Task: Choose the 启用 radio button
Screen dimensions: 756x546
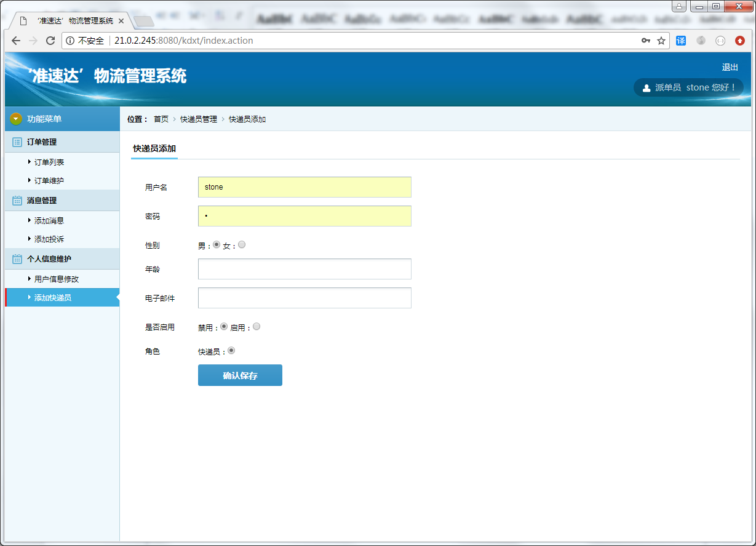Action: click(x=257, y=326)
